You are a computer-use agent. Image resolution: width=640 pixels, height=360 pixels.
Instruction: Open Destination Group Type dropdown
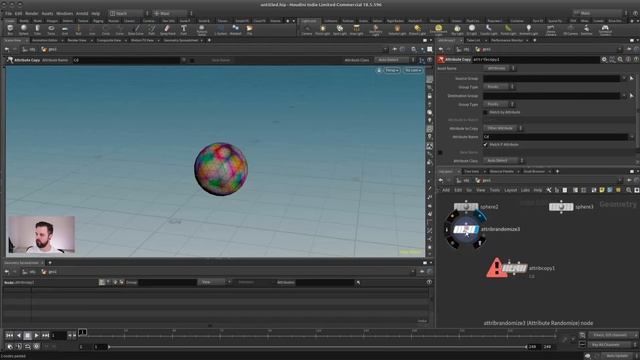(x=498, y=104)
